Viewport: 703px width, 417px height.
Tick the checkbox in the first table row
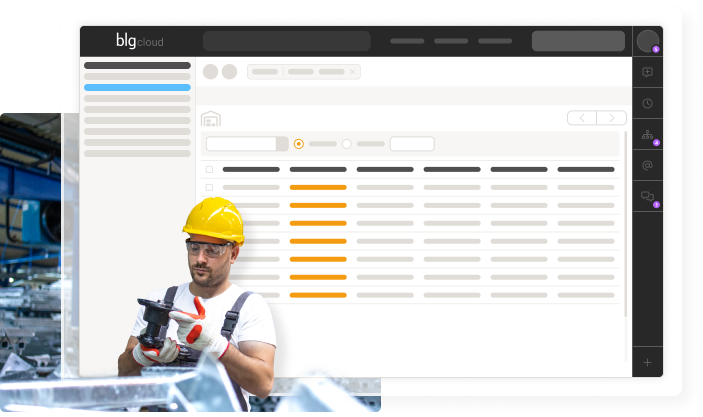click(209, 187)
